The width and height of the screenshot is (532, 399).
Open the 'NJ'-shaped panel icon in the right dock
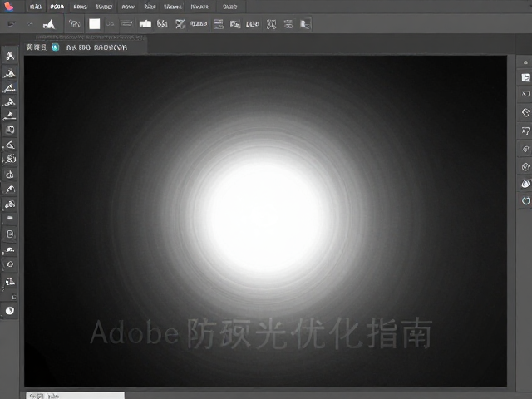coord(525,94)
